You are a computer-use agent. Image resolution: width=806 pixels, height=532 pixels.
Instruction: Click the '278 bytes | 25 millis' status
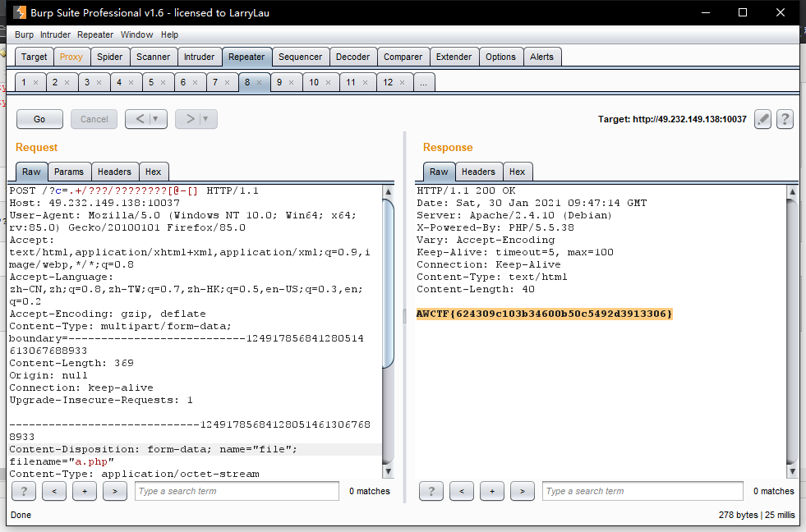pos(757,515)
